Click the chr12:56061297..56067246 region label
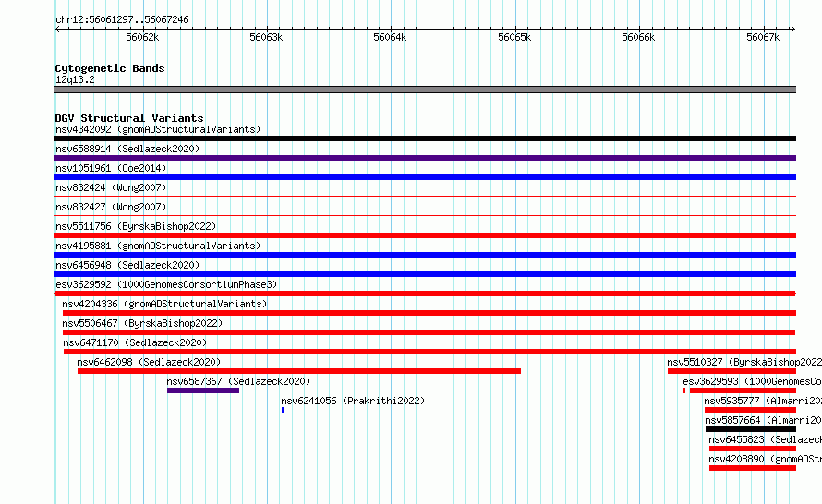The image size is (822, 504). pos(122,19)
